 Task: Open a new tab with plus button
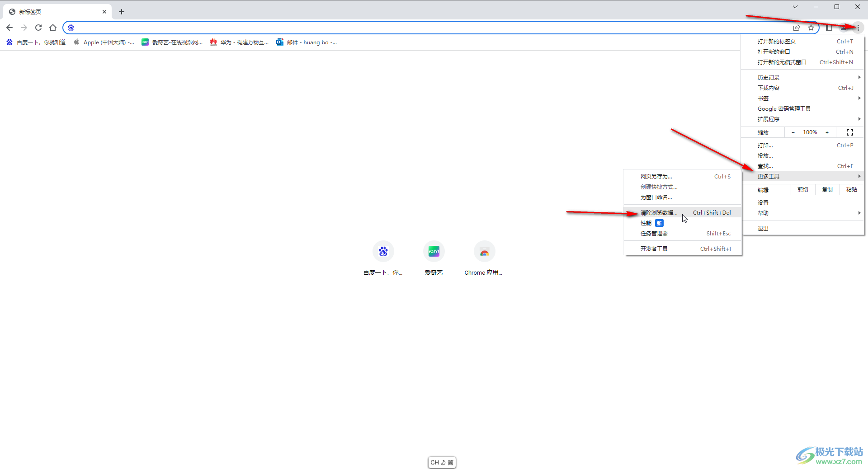[x=122, y=12]
